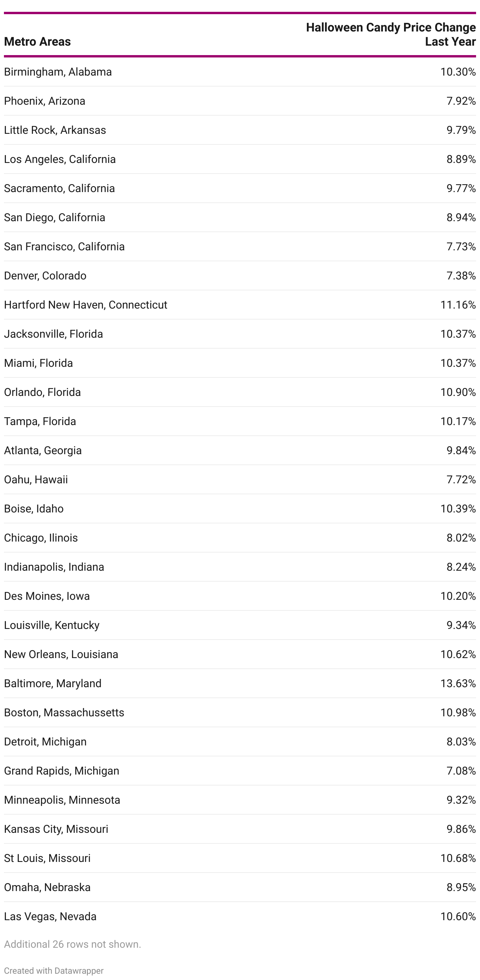480x980 pixels.
Task: Select the St Louis, Missouri row
Action: tap(240, 858)
